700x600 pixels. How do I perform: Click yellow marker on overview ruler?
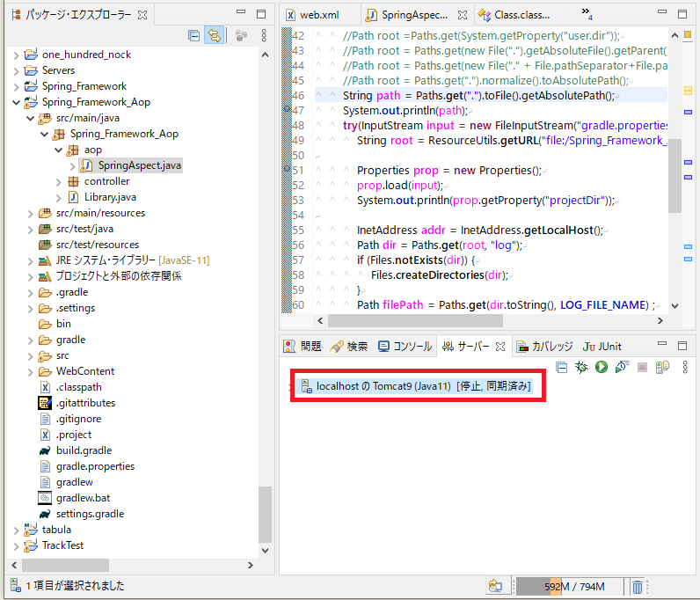688,91
